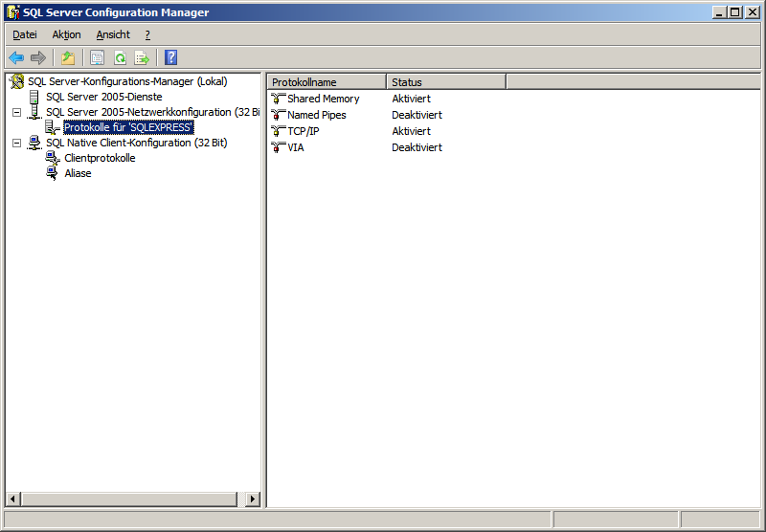Select Clientprotokolle in the tree
Image resolution: width=766 pixels, height=532 pixels.
pos(100,158)
